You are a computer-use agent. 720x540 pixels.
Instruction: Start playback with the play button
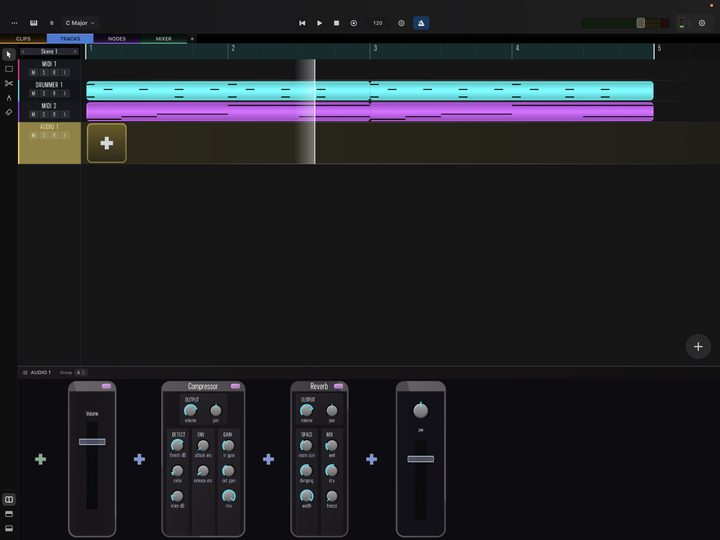click(320, 23)
